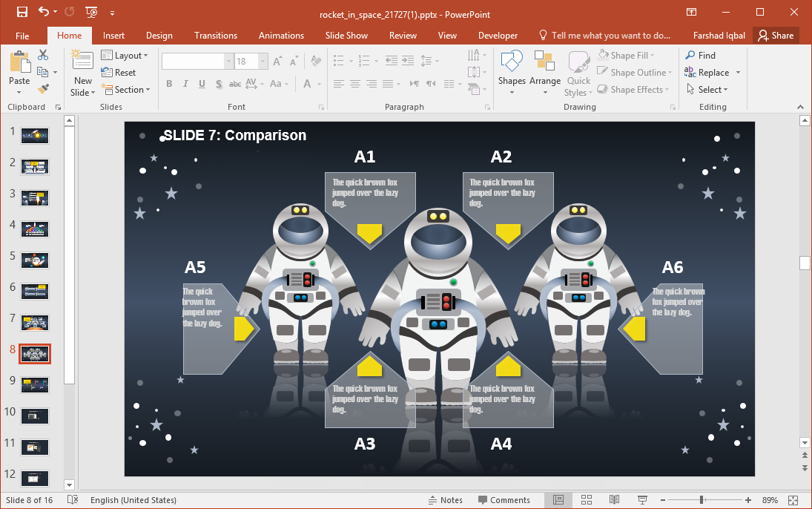Fit slide to current window icon
The height and width of the screenshot is (509, 812).
click(793, 500)
